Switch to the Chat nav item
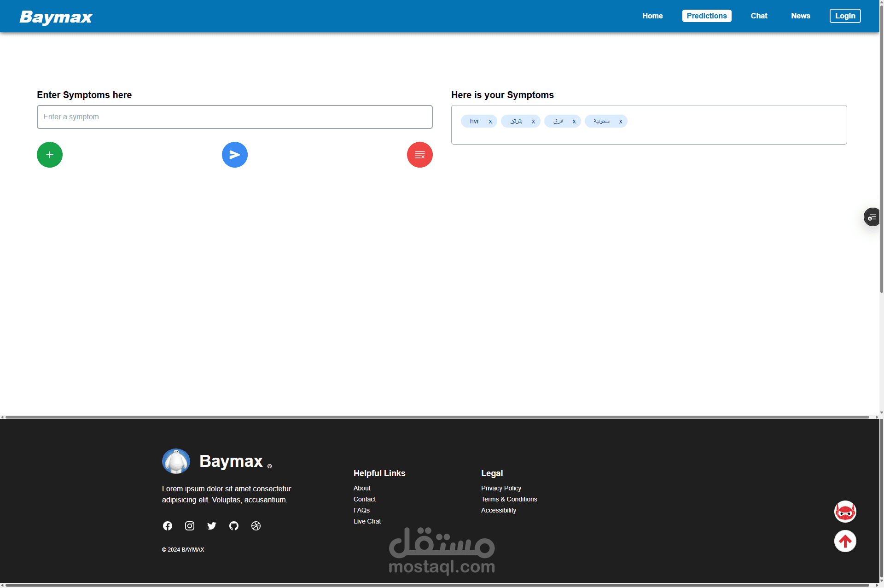This screenshot has width=884, height=588. pos(759,16)
